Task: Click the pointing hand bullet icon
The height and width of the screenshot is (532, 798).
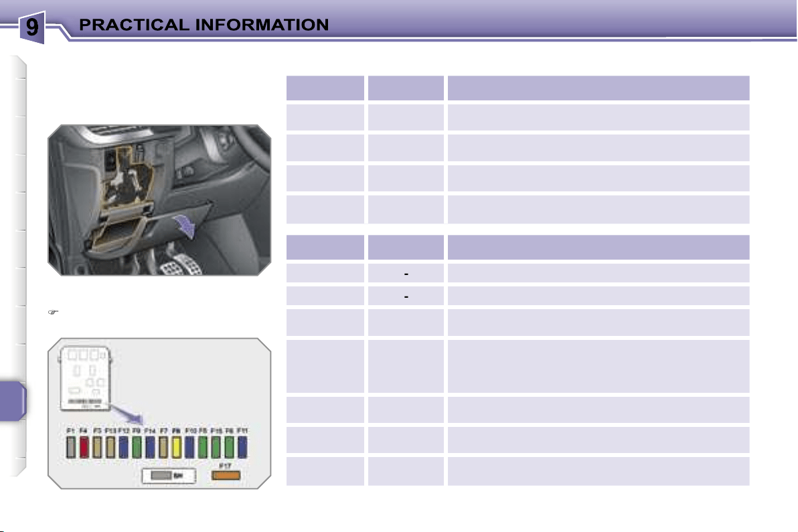Action: click(x=53, y=312)
